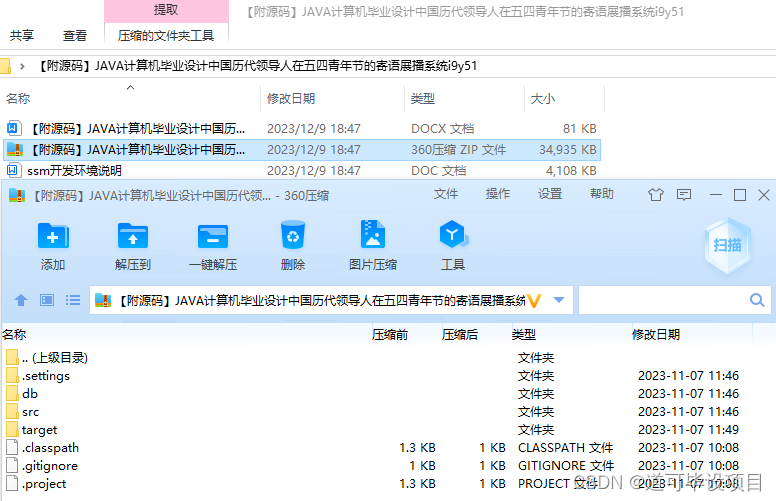This screenshot has height=501, width=776.
Task: Open the 文件 menu in 360压缩
Action: pyautogui.click(x=446, y=194)
